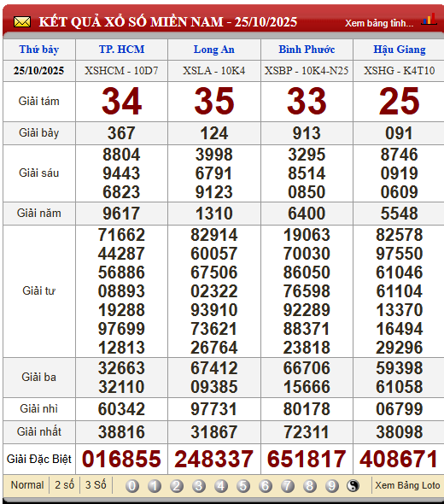This screenshot has width=444, height=504.
Task: Select digit filter ball 1
Action: [x=155, y=486]
